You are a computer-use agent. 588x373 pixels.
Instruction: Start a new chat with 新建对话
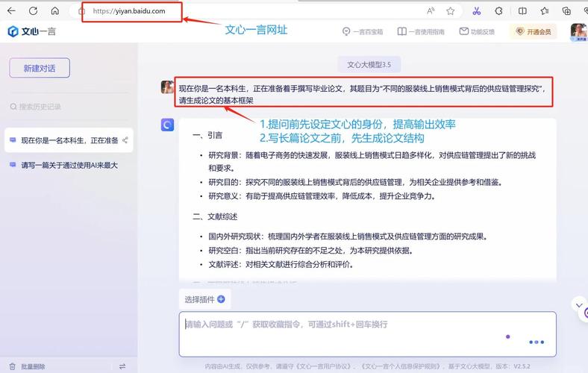(40, 68)
